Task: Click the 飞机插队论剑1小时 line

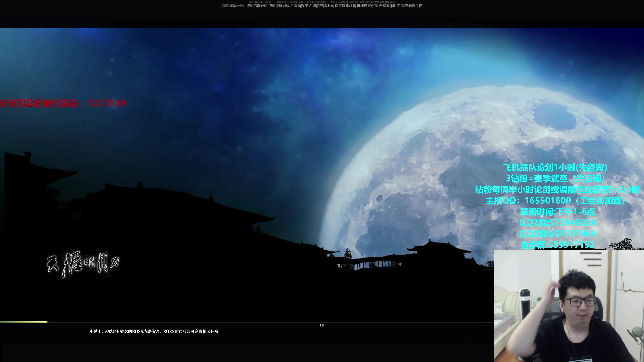Action: 555,167
